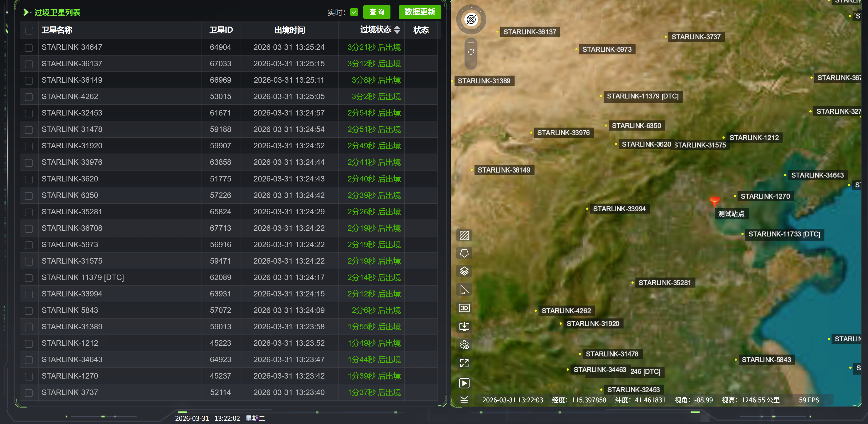868x424 pixels.
Task: Click exit time 2026-03-31 13:24:43
Action: (x=289, y=179)
